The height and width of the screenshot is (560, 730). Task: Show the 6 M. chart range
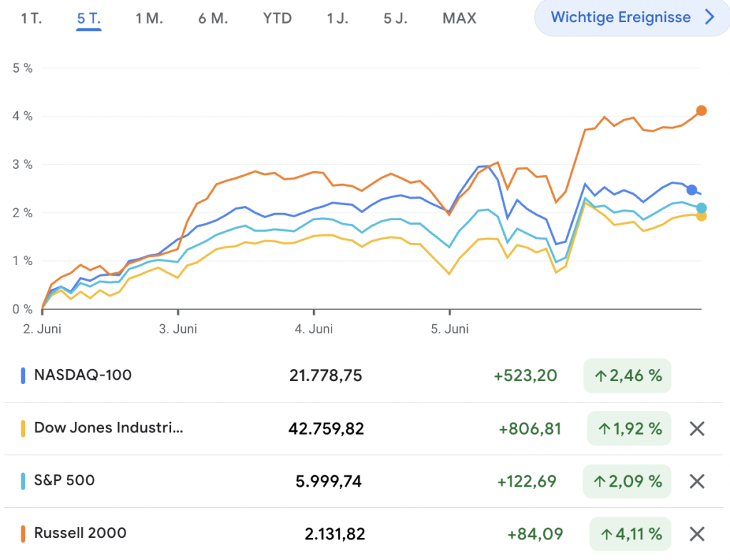coord(213,19)
